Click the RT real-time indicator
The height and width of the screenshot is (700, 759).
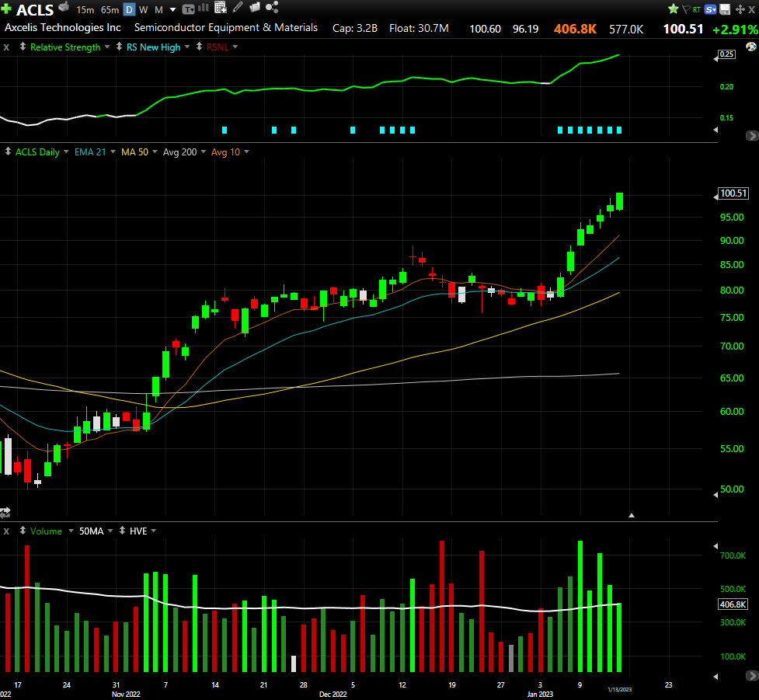pos(697,9)
